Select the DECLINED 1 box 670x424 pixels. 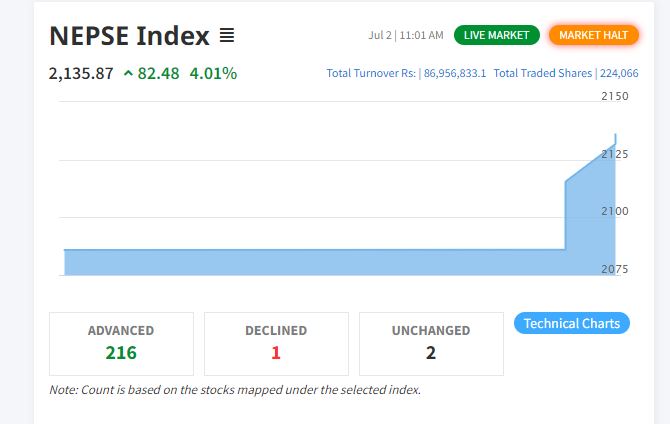coord(276,344)
